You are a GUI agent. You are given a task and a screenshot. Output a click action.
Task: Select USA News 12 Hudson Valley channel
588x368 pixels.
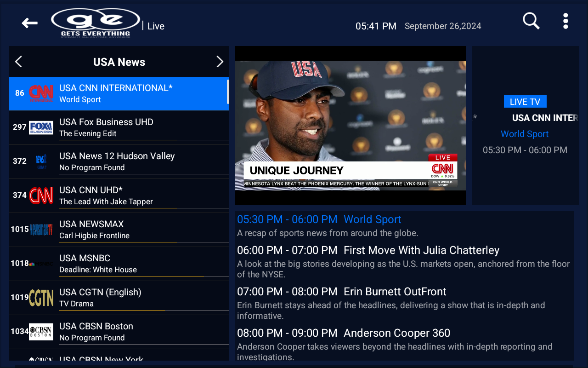click(x=119, y=162)
